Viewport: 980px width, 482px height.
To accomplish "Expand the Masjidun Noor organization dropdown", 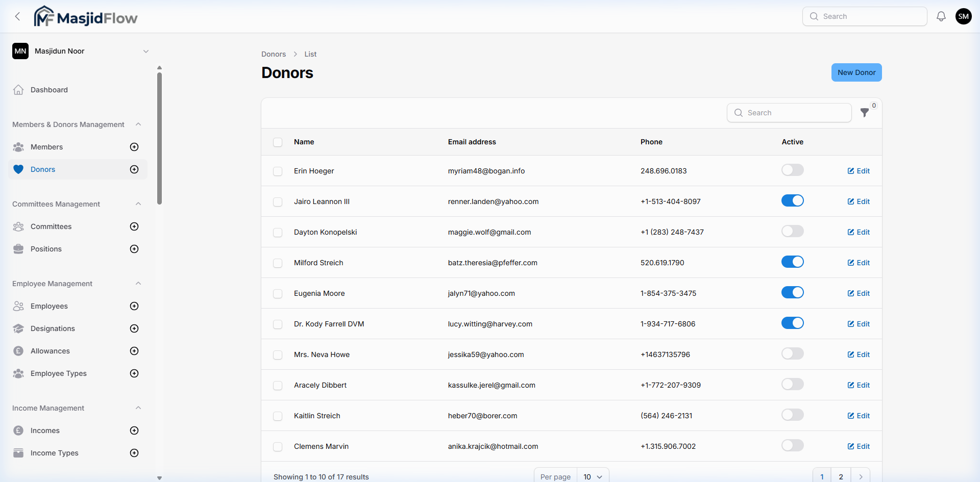I will [146, 50].
